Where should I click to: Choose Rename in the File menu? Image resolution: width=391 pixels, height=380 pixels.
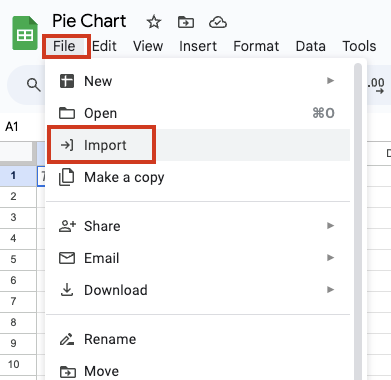point(198,339)
